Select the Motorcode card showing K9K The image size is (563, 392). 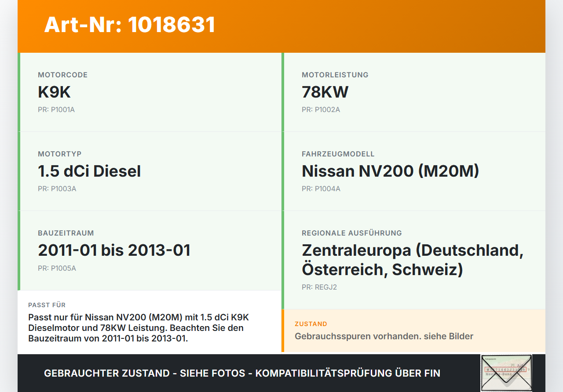(150, 92)
